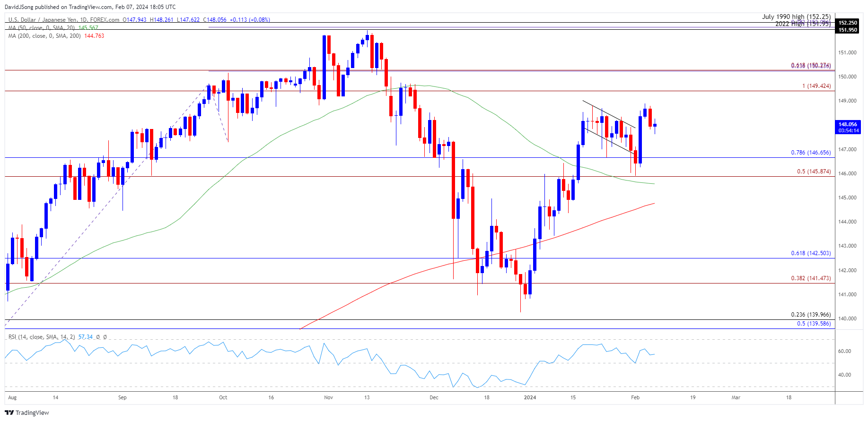Screen dimensions: 868x421
Task: Click the change value +0.113 (+0.08%)
Action: point(250,20)
